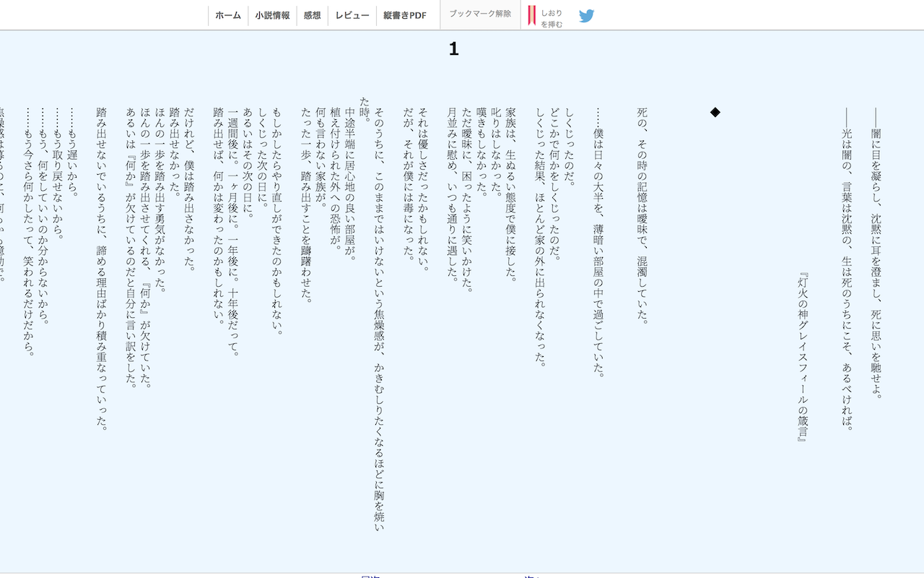924x578 pixels.
Task: Open the レビュー tab
Action: (x=352, y=15)
